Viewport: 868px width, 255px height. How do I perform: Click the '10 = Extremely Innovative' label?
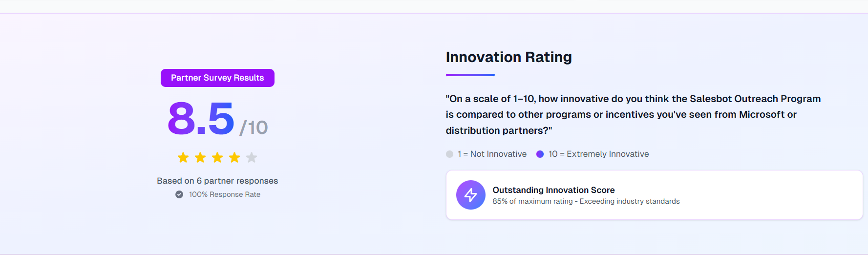pos(598,154)
